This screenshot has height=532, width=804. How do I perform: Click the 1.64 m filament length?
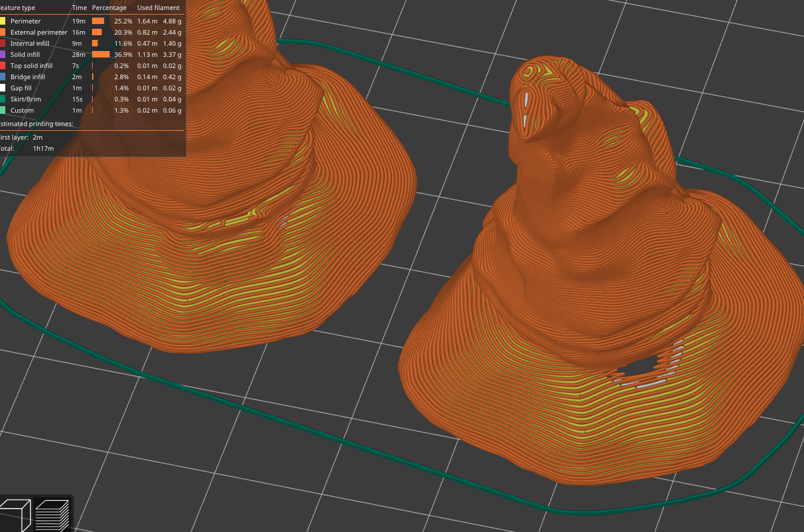147,21
